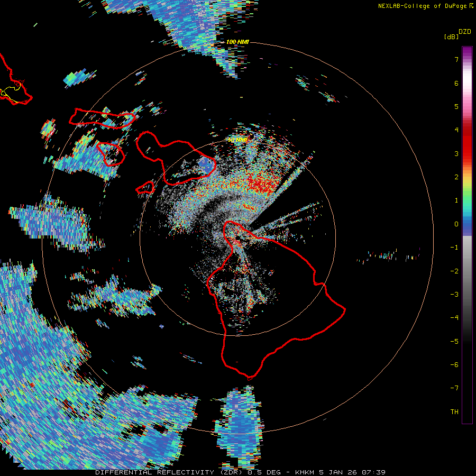476x476 pixels.
Task: Click the ZDR color scale bar
Action: [x=467, y=235]
